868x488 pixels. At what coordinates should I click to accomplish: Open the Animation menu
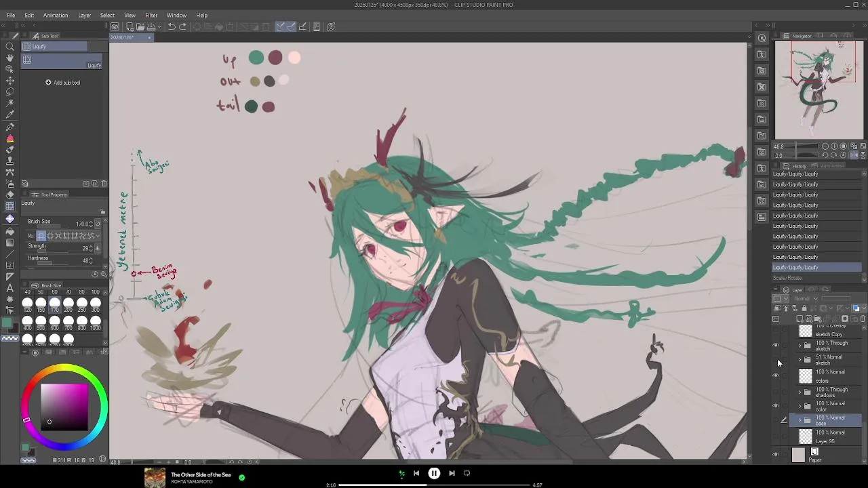pos(56,15)
